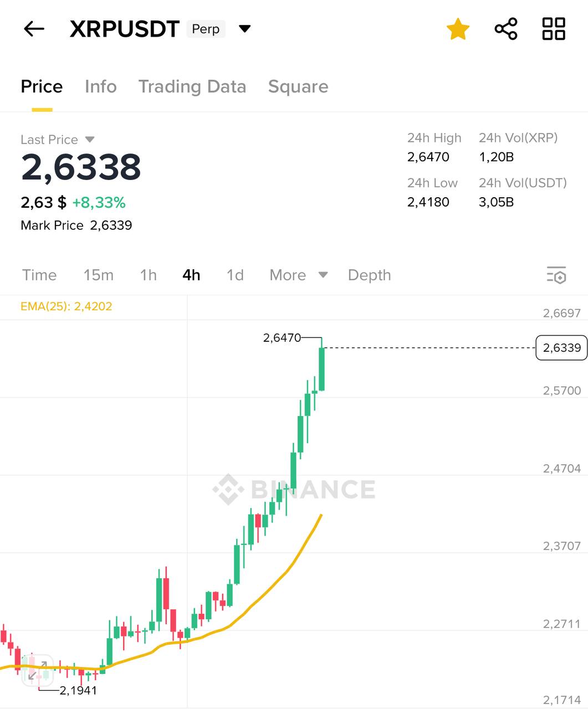Screen dimensions: 588x709
Task: Open the grid layout menu icon
Action: tap(553, 29)
